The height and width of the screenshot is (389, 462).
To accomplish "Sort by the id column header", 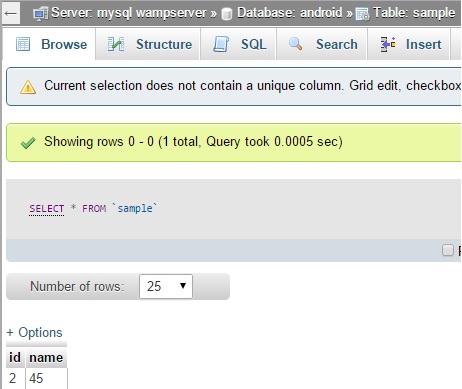I will click(15, 357).
